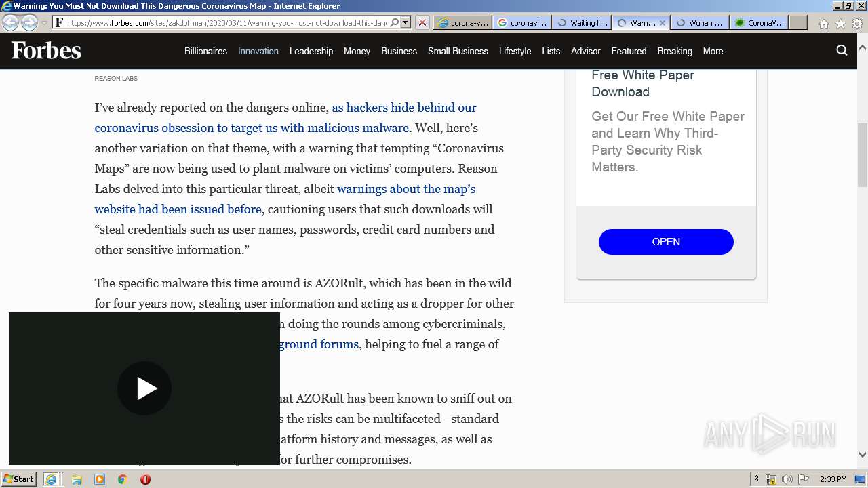
Task: Click the Internet Explorer taskbar icon
Action: [x=52, y=479]
